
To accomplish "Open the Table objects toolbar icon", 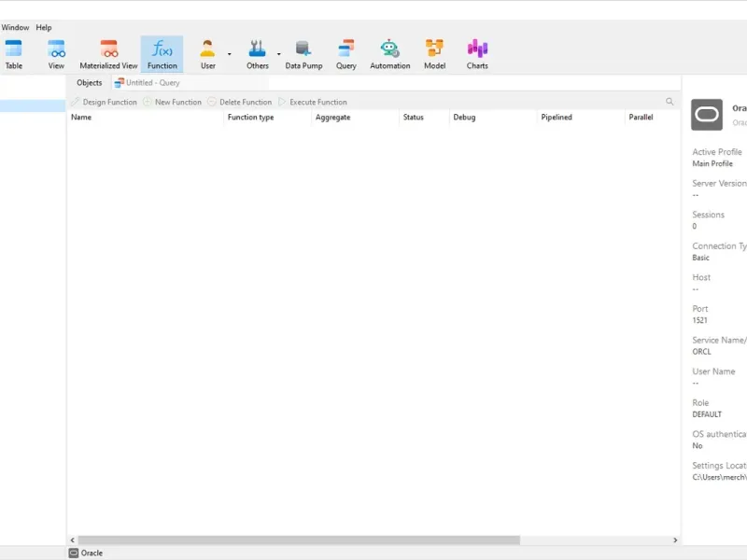I will click(x=13, y=54).
